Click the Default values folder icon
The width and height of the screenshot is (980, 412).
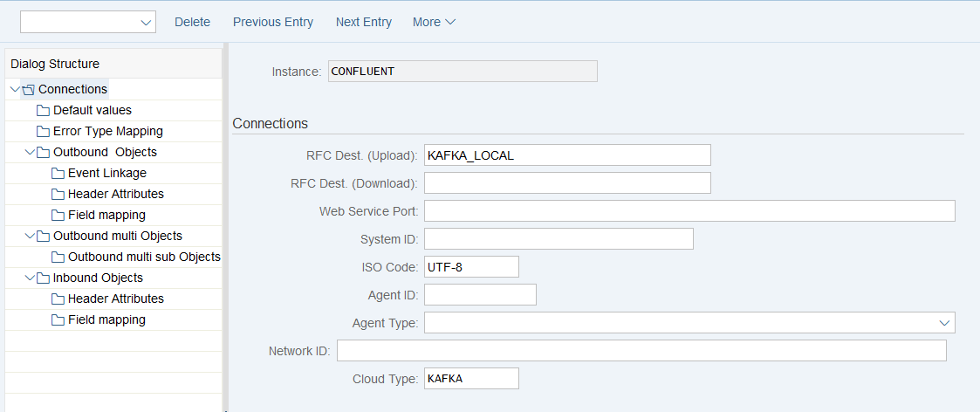pyautogui.click(x=43, y=111)
